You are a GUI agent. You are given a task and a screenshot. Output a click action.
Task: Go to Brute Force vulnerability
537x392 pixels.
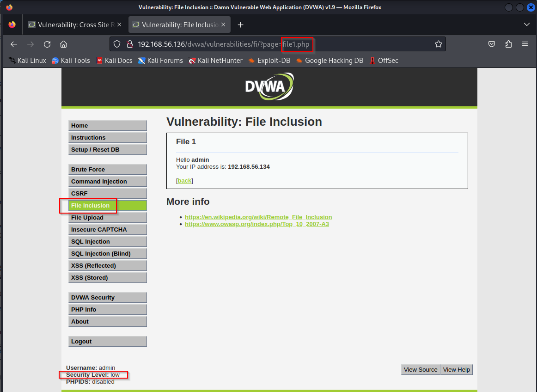108,169
